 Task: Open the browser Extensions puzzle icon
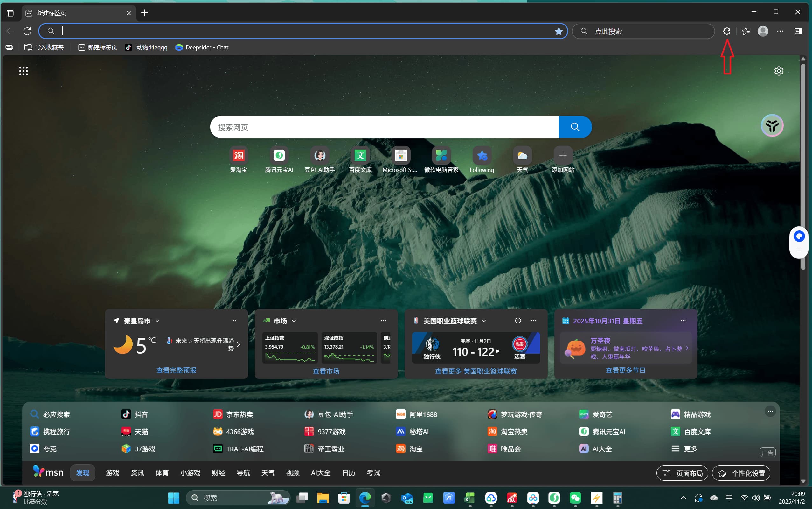point(726,31)
